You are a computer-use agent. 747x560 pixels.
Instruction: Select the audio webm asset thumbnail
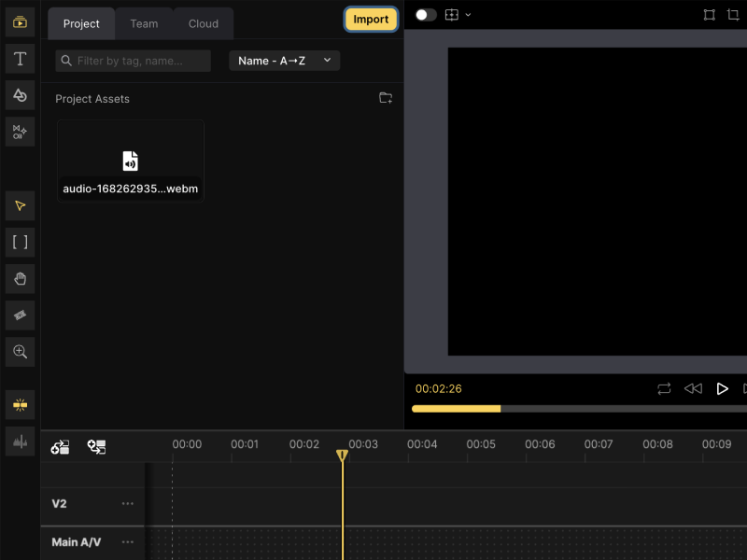click(130, 161)
